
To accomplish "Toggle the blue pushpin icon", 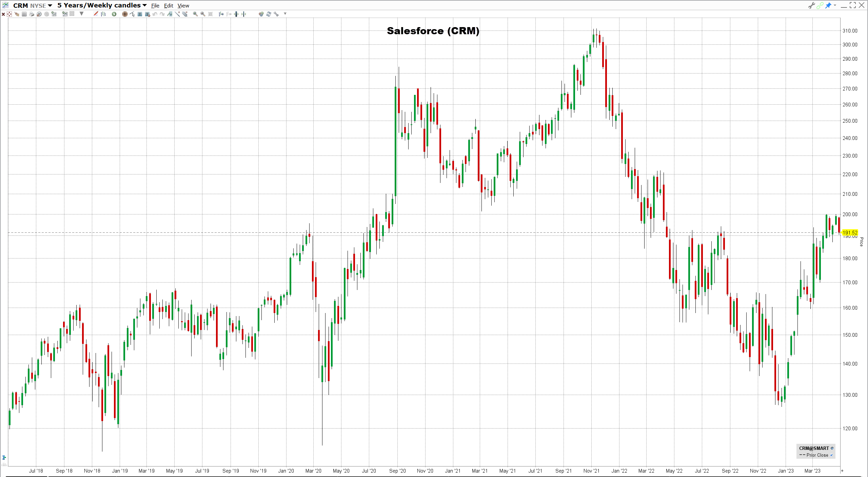I will 828,5.
